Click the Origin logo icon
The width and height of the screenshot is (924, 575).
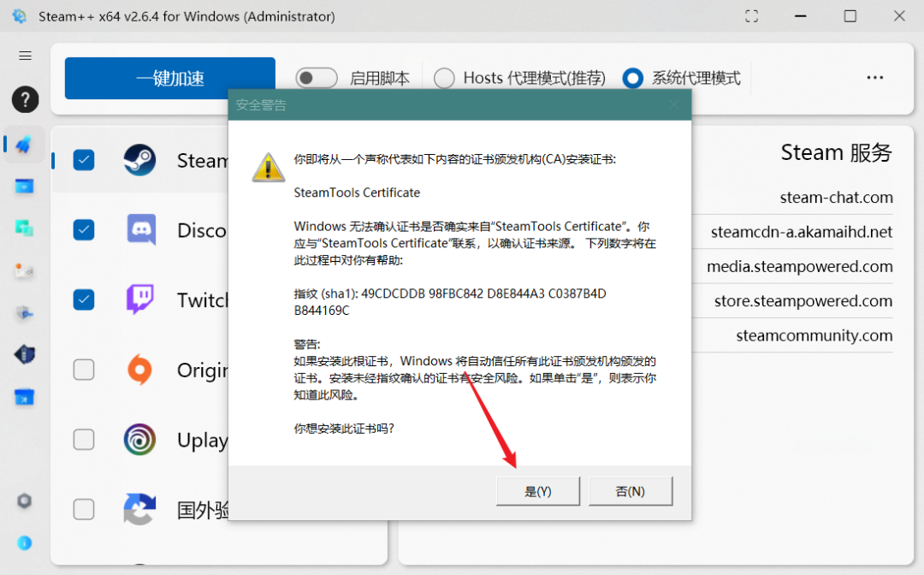(139, 370)
